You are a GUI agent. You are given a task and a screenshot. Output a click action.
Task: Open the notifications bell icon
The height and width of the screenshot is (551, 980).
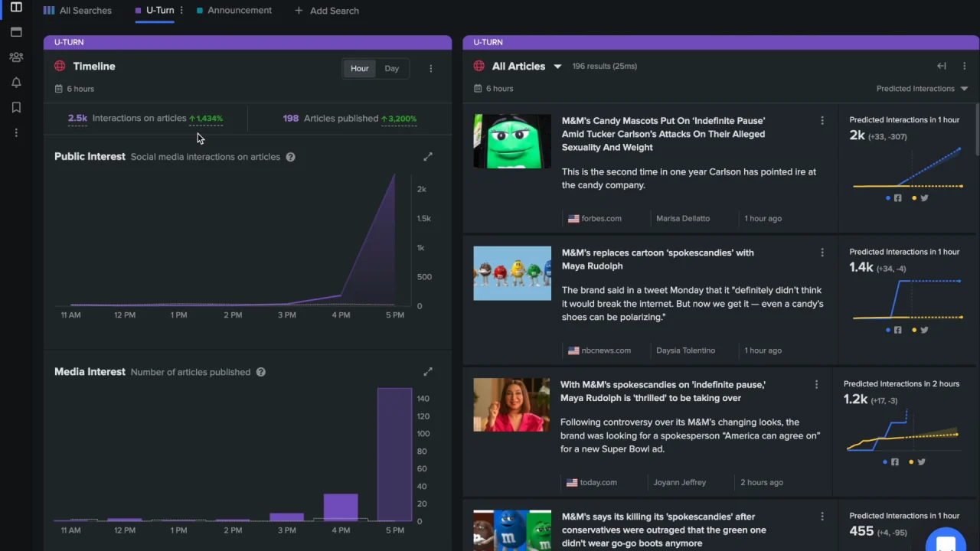[16, 83]
